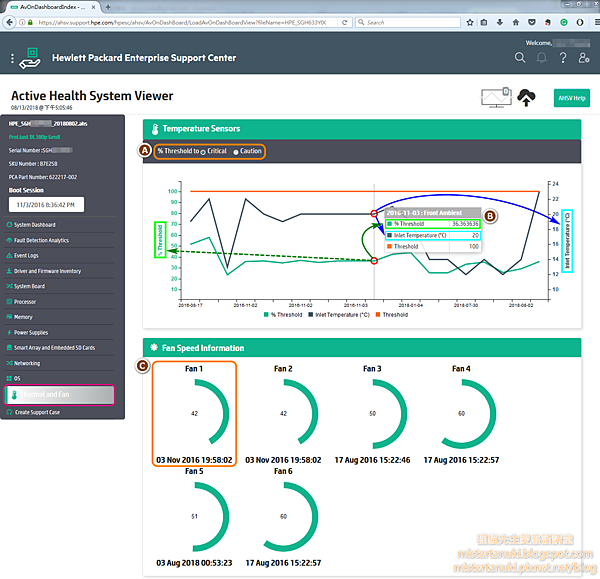Click Hewlett Packard Enterprise Support Center title
This screenshot has width=600, height=579.
(x=144, y=58)
